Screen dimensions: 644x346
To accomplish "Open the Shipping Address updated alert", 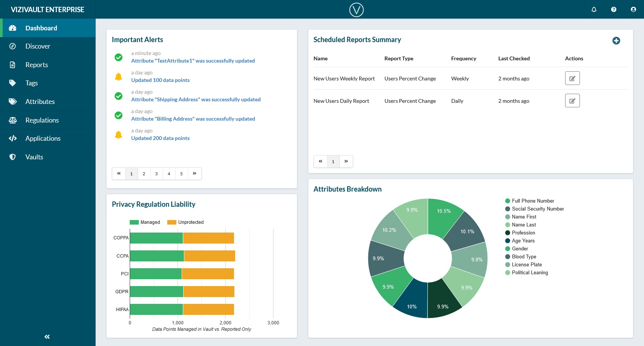I will pos(196,99).
